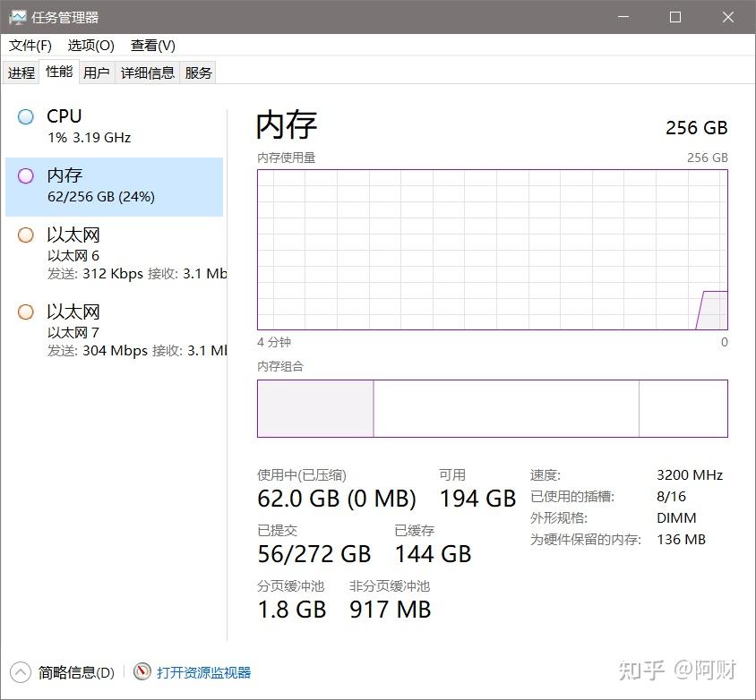Select the CPU graph icon in sidebar

click(26, 116)
